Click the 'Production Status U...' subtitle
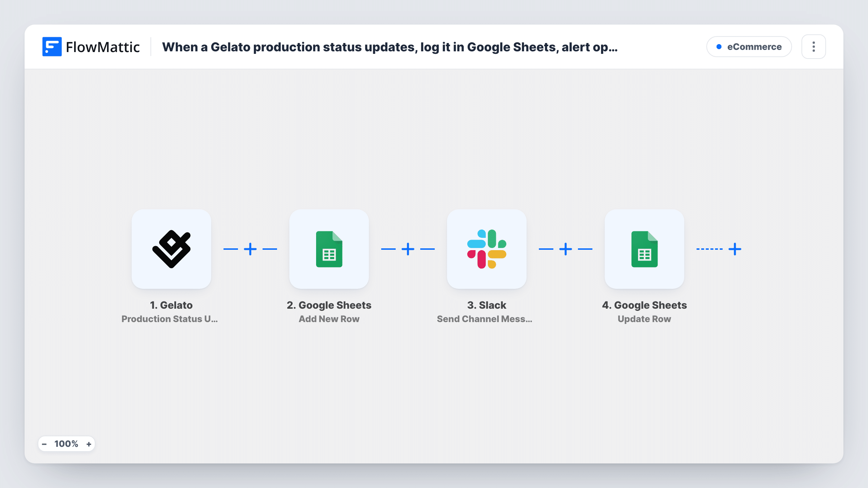The image size is (868, 488). tap(170, 319)
